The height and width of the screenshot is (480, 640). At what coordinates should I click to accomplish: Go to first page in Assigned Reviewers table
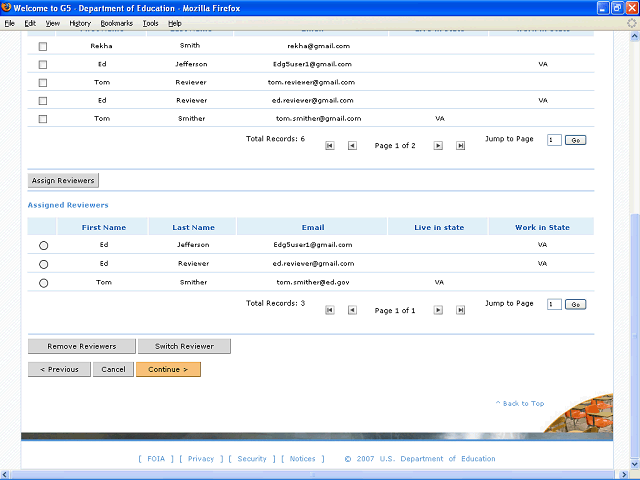pos(330,310)
